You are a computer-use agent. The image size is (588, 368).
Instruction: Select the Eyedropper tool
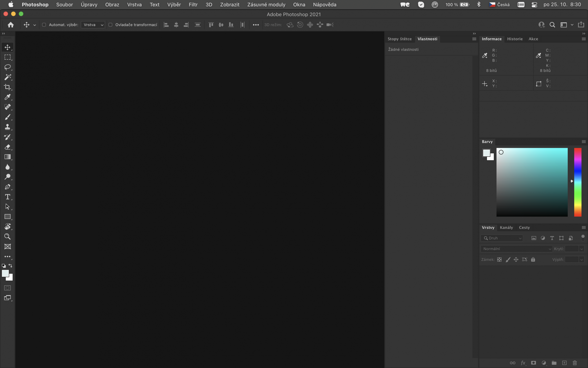pyautogui.click(x=8, y=97)
